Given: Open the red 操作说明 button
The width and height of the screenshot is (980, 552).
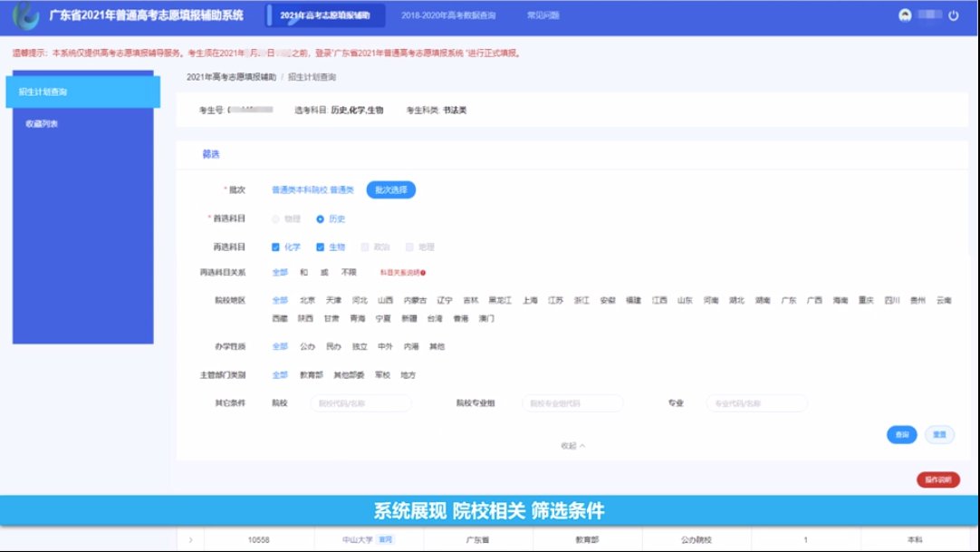Looking at the screenshot, I should (937, 480).
